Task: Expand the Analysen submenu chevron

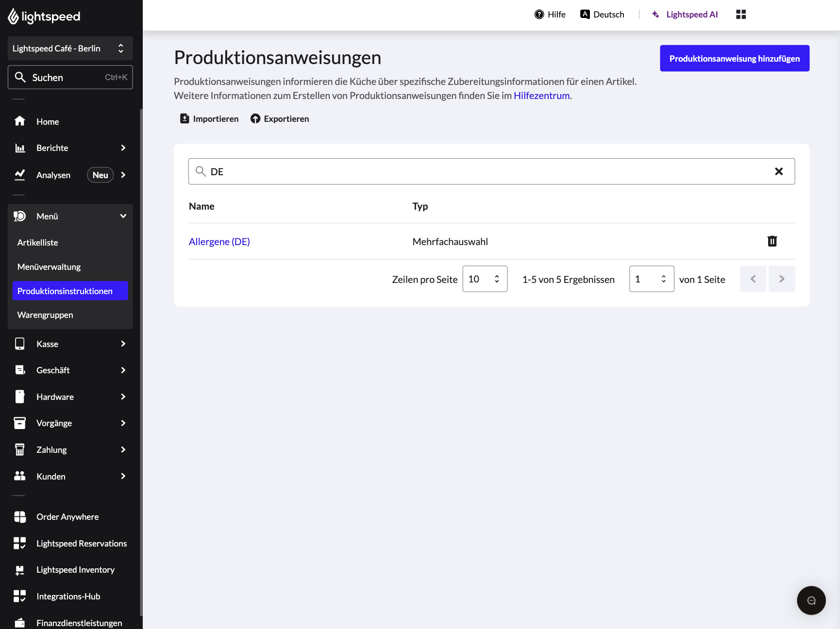Action: (123, 175)
